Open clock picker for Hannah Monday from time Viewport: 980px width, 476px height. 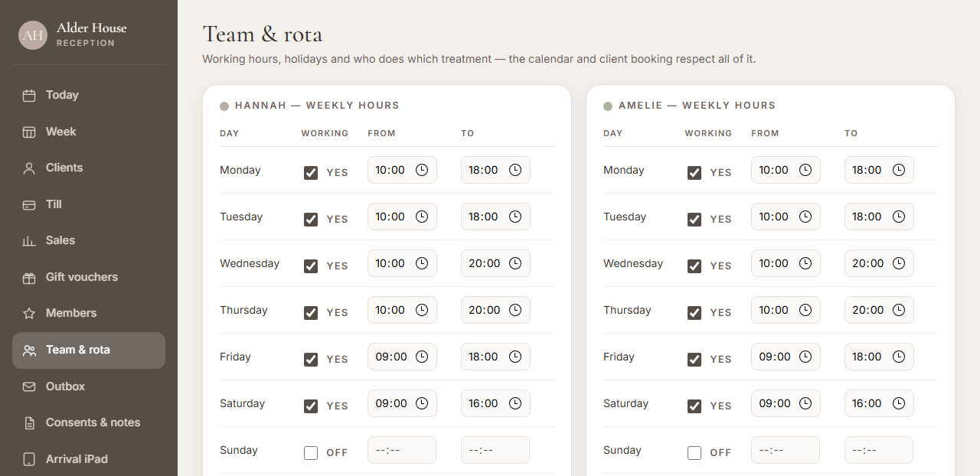pyautogui.click(x=422, y=170)
